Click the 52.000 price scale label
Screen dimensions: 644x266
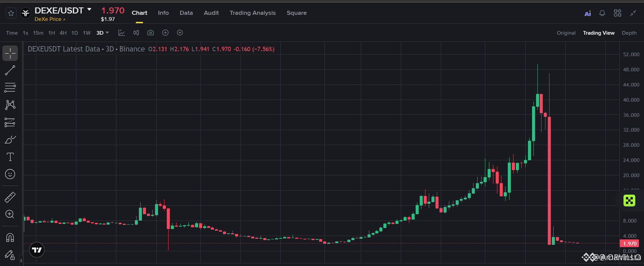631,55
